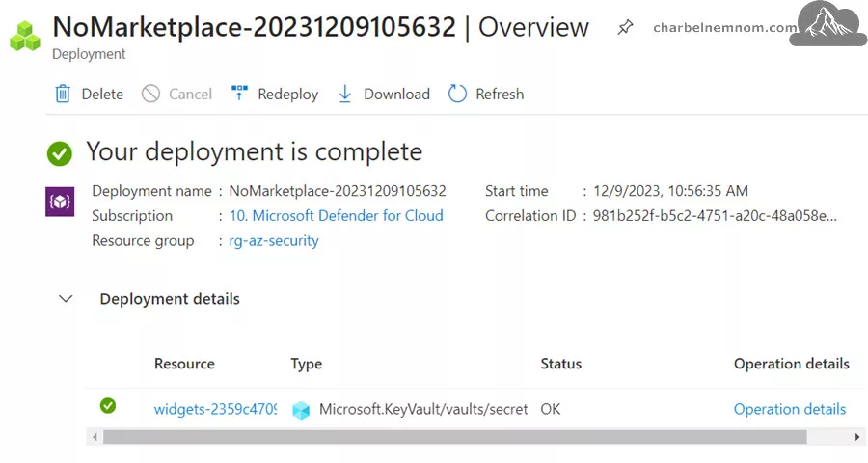This screenshot has height=463, width=868.
Task: Select the Download toolbar label
Action: 396,95
